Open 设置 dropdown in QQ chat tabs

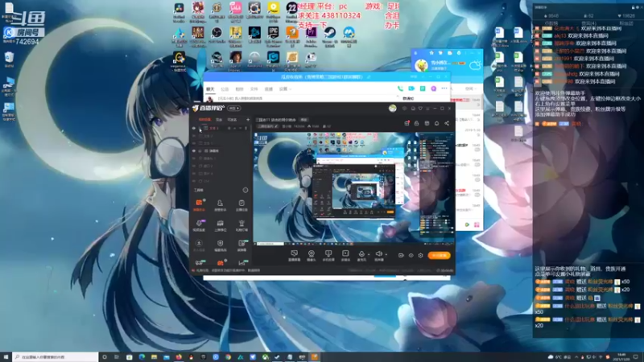[285, 89]
